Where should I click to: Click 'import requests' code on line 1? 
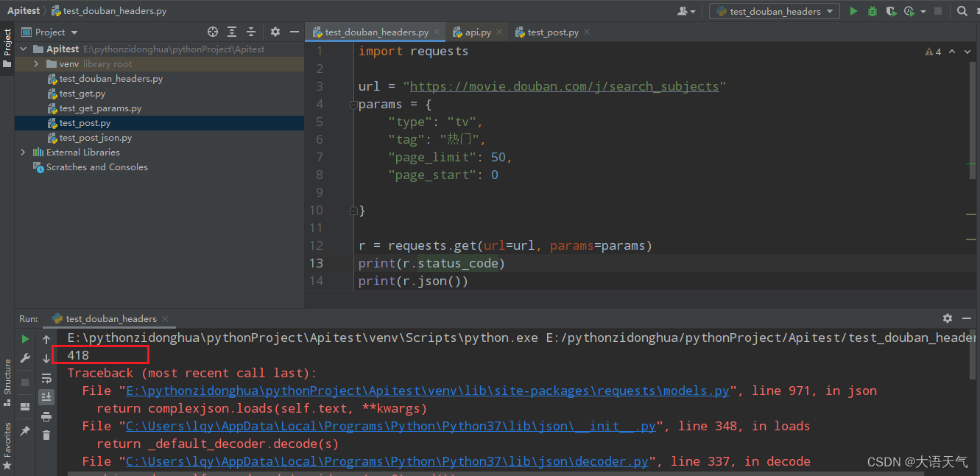click(x=413, y=52)
